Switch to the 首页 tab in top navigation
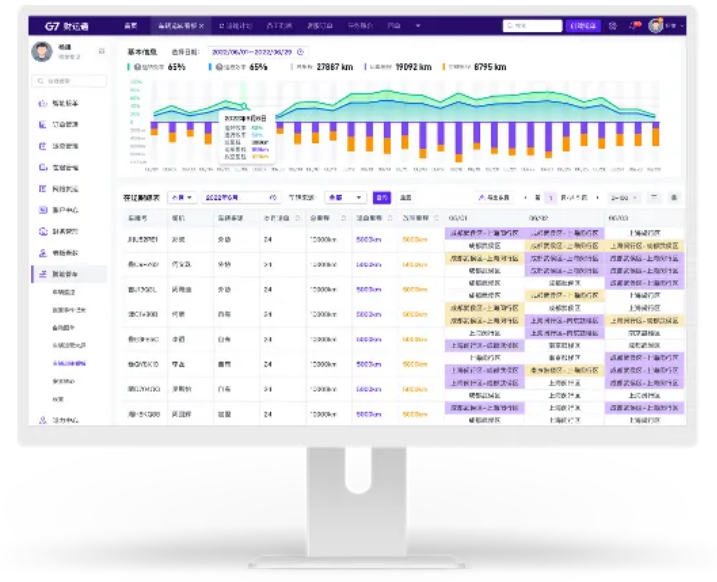Viewport: 717px width, 582px height. pyautogui.click(x=131, y=26)
